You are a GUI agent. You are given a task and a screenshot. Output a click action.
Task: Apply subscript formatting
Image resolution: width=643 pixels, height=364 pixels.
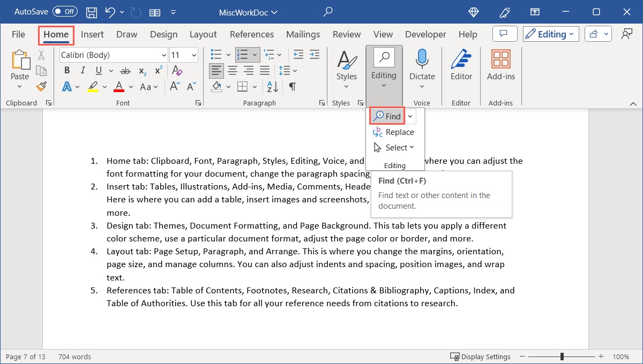coord(141,70)
